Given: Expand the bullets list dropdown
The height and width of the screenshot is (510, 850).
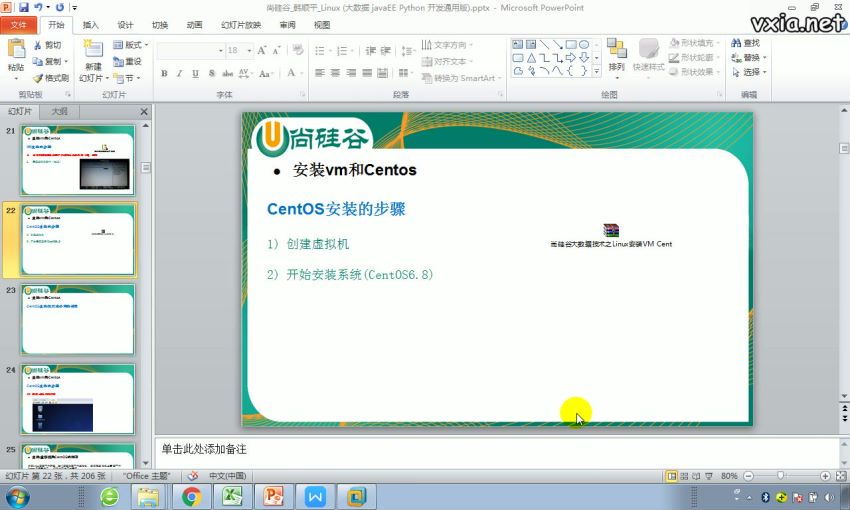Looking at the screenshot, I should click(x=330, y=51).
